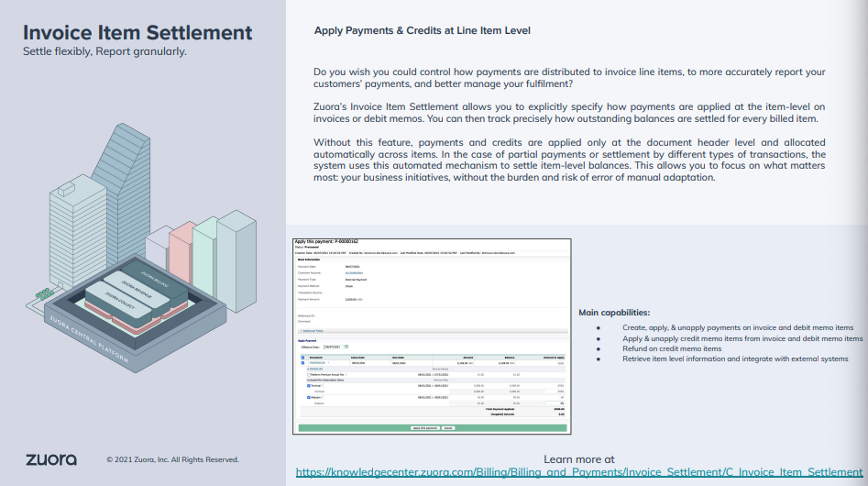Click the green trees beside the platform
This screenshot has width=868, height=486.
[42, 295]
